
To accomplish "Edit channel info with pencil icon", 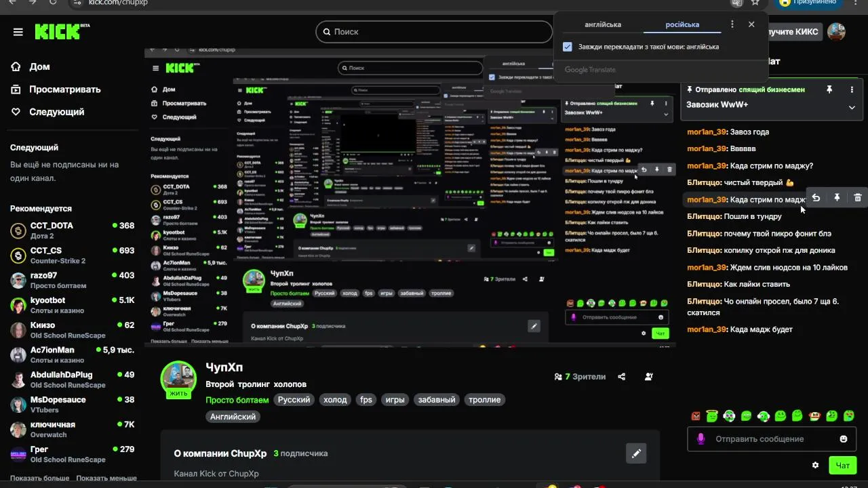I will [x=636, y=453].
